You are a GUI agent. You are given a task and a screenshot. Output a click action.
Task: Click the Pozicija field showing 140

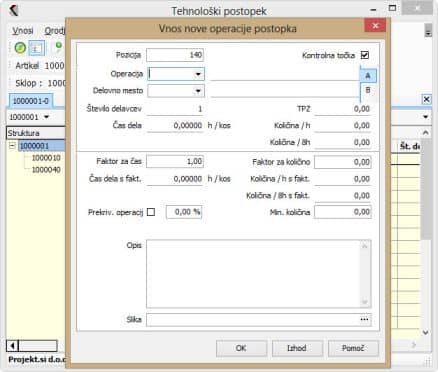coord(175,55)
